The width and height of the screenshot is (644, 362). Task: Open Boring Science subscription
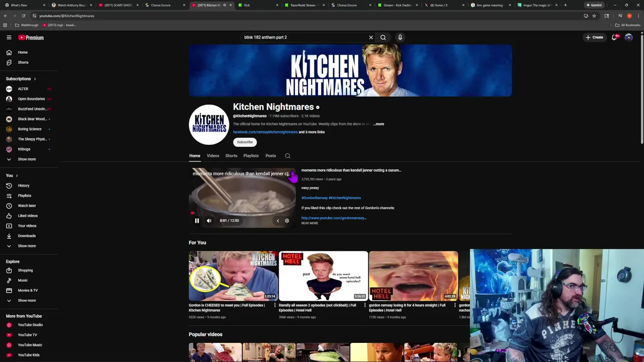pos(29,129)
